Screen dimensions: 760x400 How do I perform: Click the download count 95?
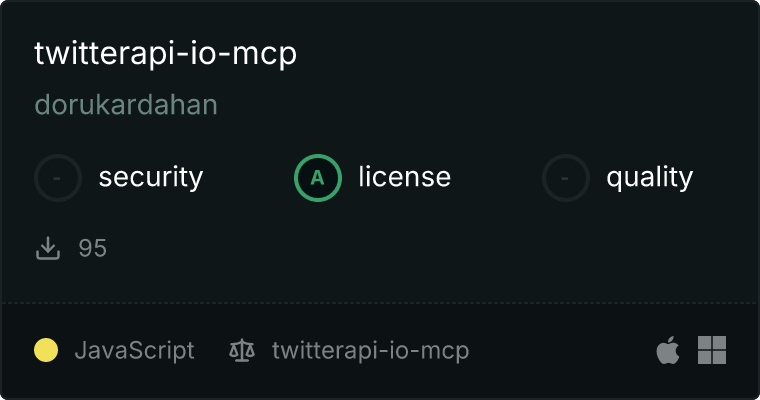pos(93,248)
